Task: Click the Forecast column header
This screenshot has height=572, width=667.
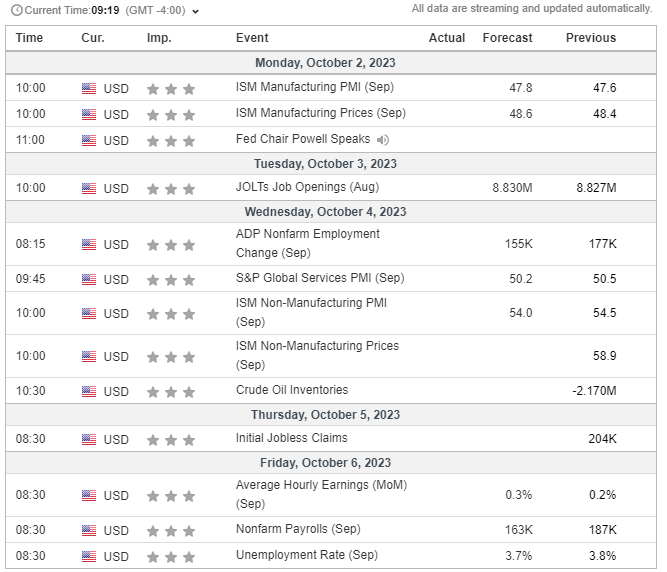Action: pyautogui.click(x=507, y=38)
